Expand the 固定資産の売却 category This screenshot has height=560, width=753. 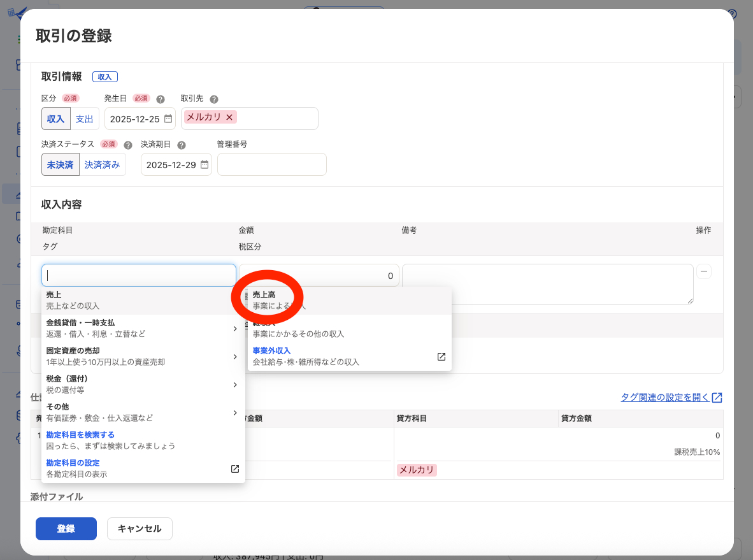(140, 356)
